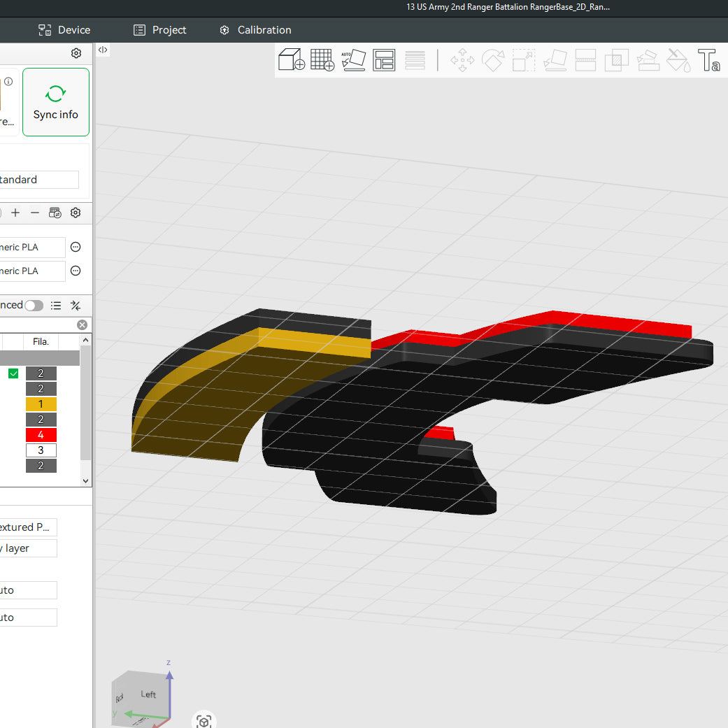Open the Calibration tab
728x728 pixels.
click(x=255, y=30)
